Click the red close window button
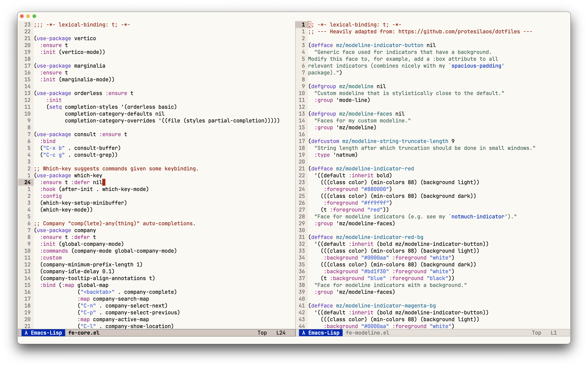 (x=22, y=16)
